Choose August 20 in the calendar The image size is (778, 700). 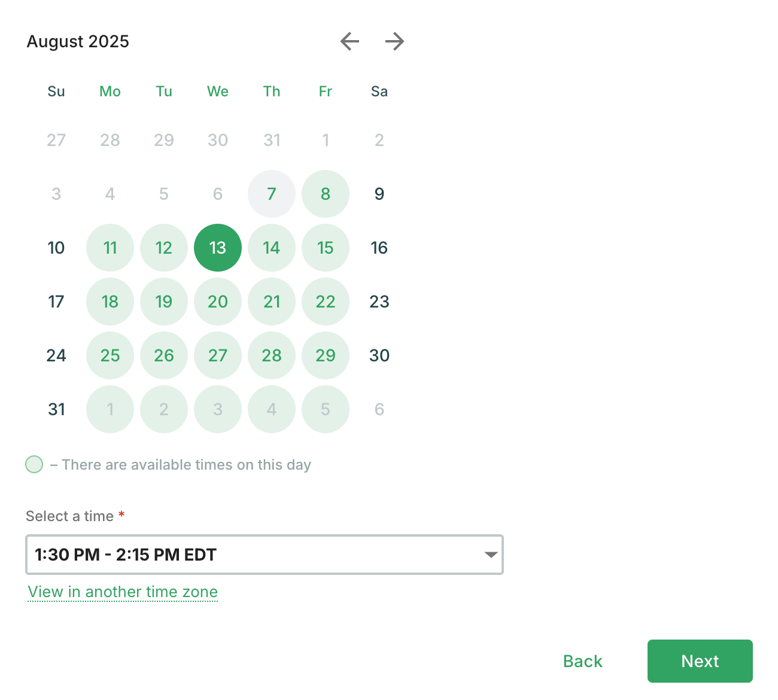click(218, 302)
